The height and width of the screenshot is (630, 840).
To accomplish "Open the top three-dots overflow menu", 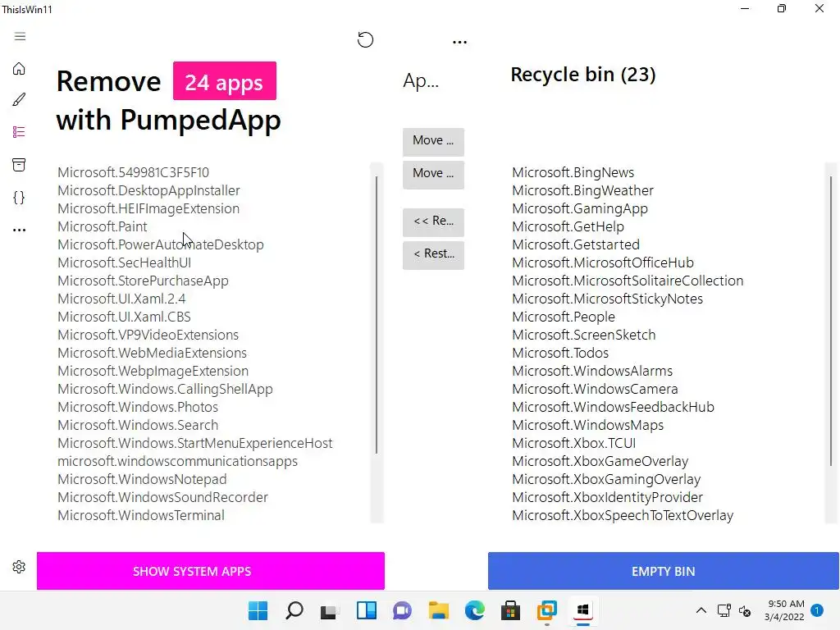I will (459, 42).
